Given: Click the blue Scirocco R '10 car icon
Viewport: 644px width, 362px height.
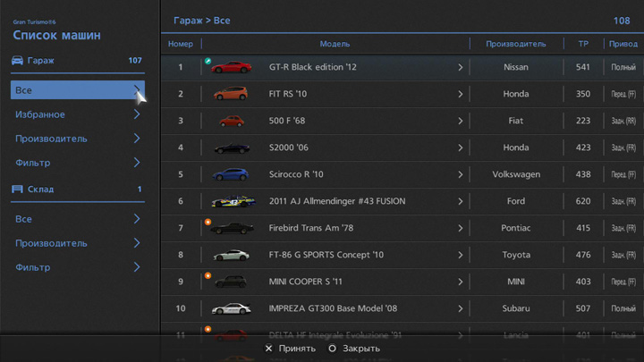Looking at the screenshot, I should pyautogui.click(x=231, y=174).
